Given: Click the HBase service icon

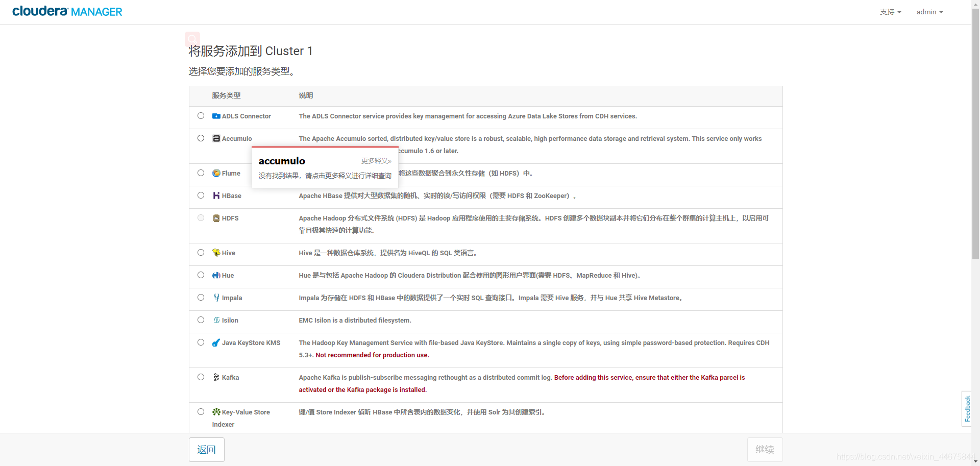Looking at the screenshot, I should tap(216, 195).
